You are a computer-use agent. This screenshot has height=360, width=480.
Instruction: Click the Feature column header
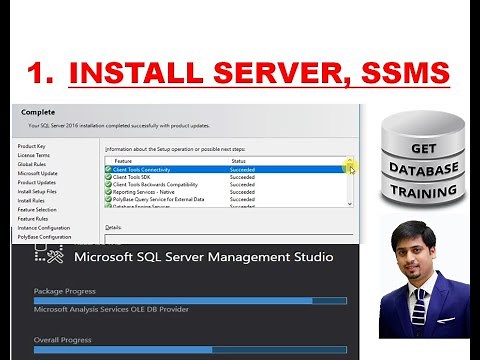(x=123, y=161)
